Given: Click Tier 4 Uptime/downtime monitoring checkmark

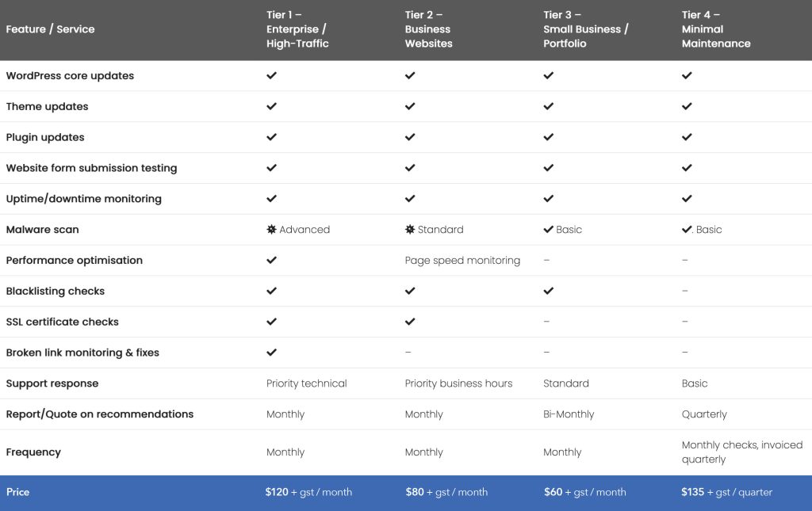Looking at the screenshot, I should pyautogui.click(x=687, y=199).
